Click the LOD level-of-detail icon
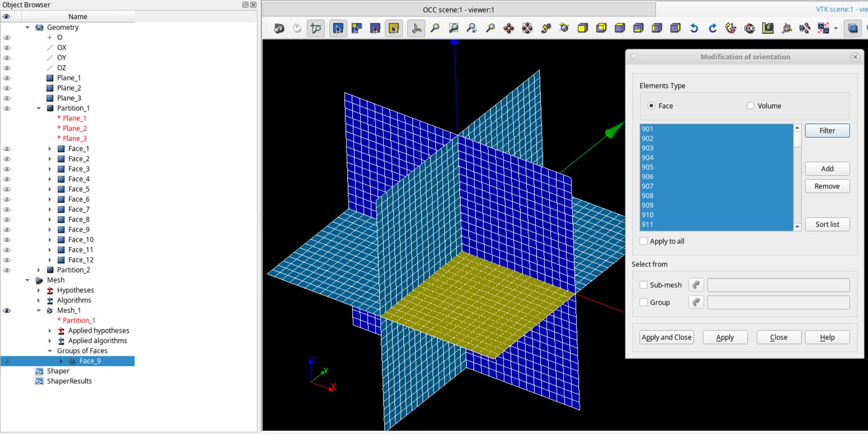868x434 pixels. [750, 29]
